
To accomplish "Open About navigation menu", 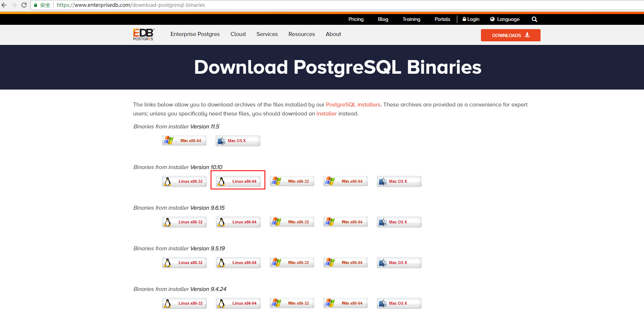I will (333, 34).
